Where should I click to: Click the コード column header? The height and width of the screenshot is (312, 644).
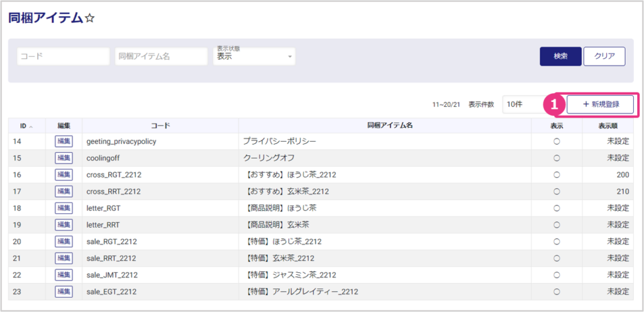pyautogui.click(x=160, y=126)
